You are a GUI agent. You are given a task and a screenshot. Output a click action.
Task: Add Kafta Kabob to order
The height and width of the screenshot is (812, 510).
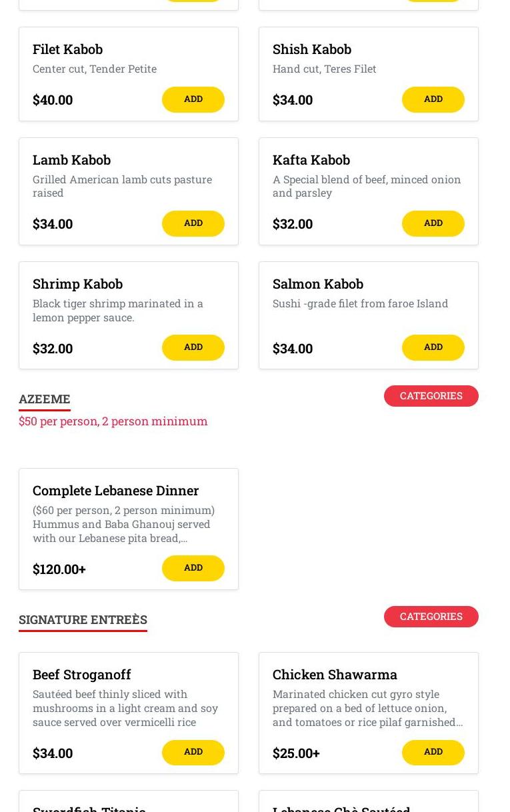click(433, 223)
